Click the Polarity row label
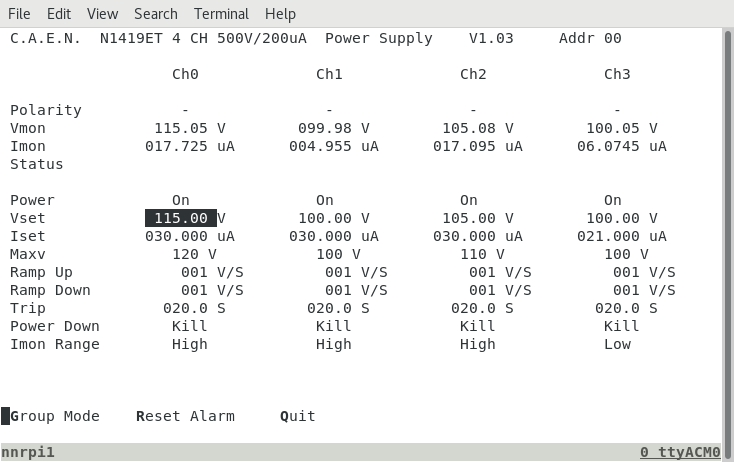 tap(46, 110)
